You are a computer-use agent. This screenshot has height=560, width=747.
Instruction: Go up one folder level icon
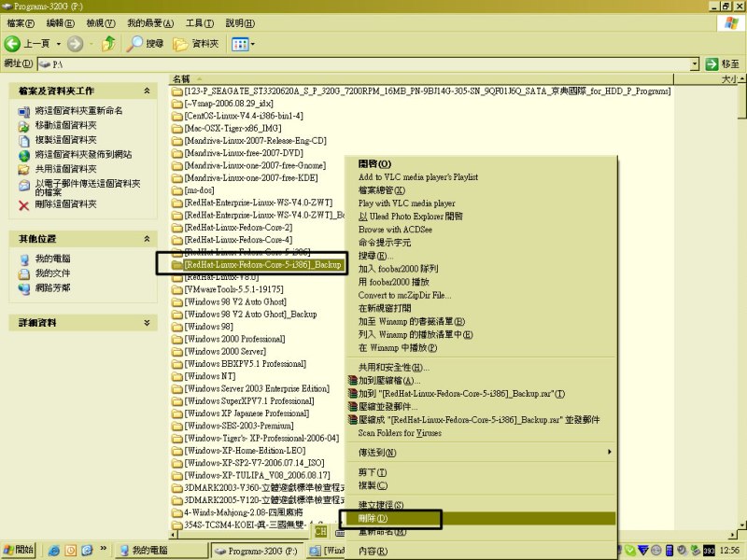(x=109, y=44)
